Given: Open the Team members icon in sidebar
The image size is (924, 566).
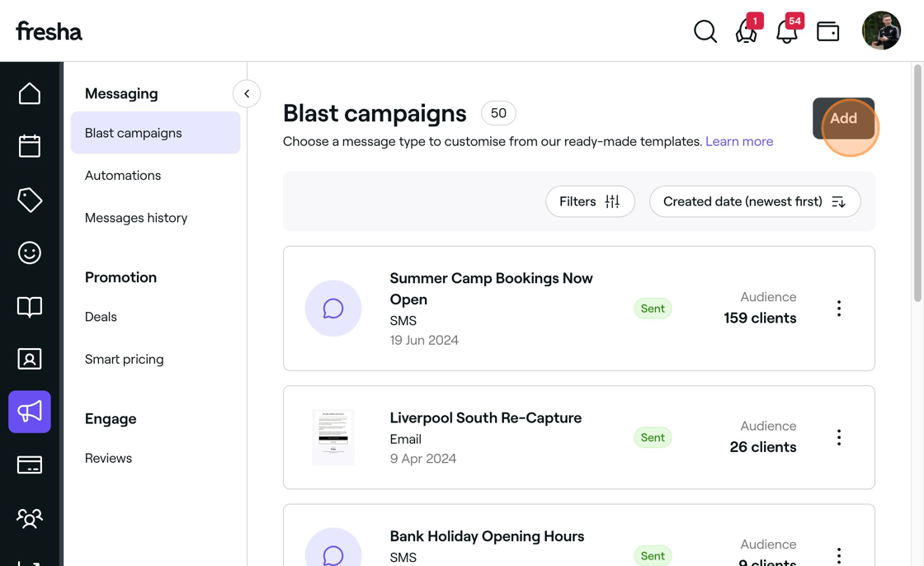Looking at the screenshot, I should tap(30, 517).
